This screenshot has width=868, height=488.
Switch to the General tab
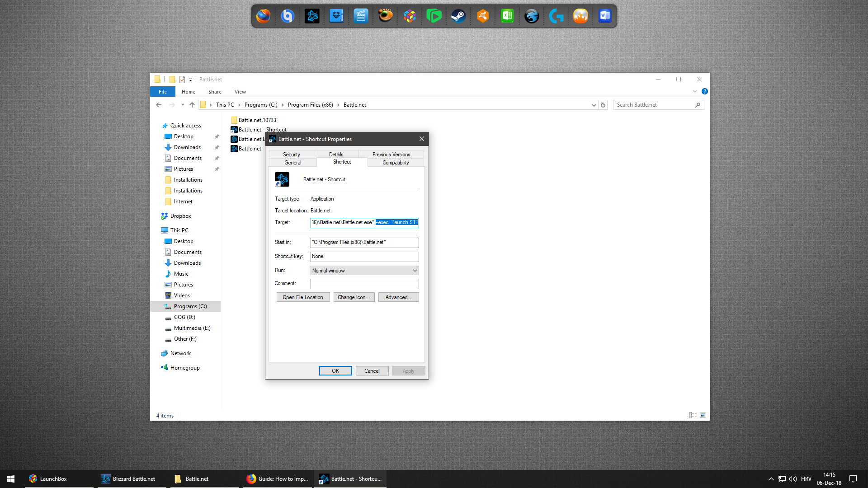coord(293,163)
